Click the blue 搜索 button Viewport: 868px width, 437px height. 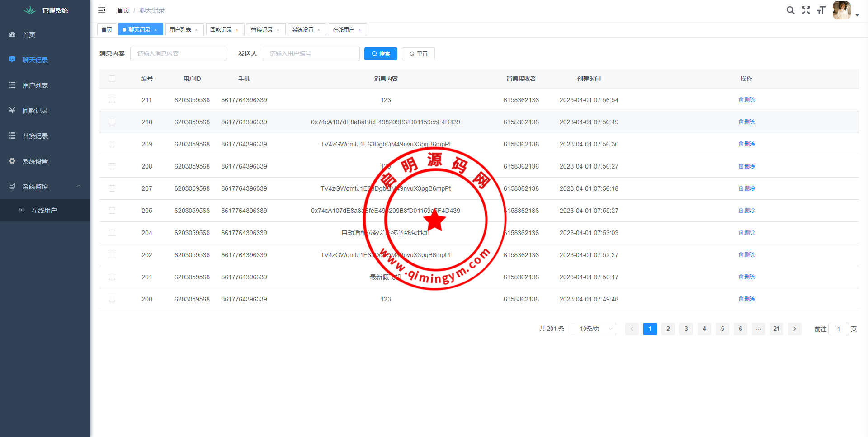pyautogui.click(x=381, y=54)
